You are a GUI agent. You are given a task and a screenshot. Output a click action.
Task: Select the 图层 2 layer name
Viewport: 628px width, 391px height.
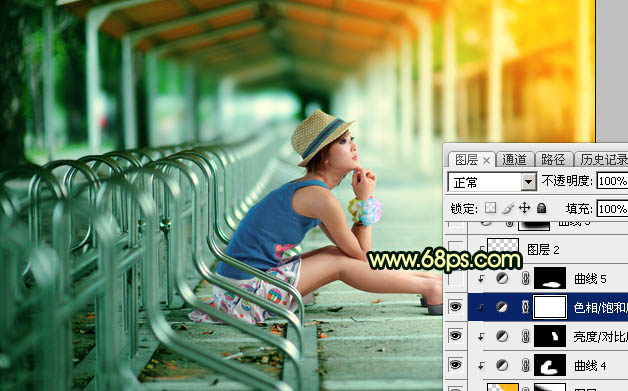point(543,250)
